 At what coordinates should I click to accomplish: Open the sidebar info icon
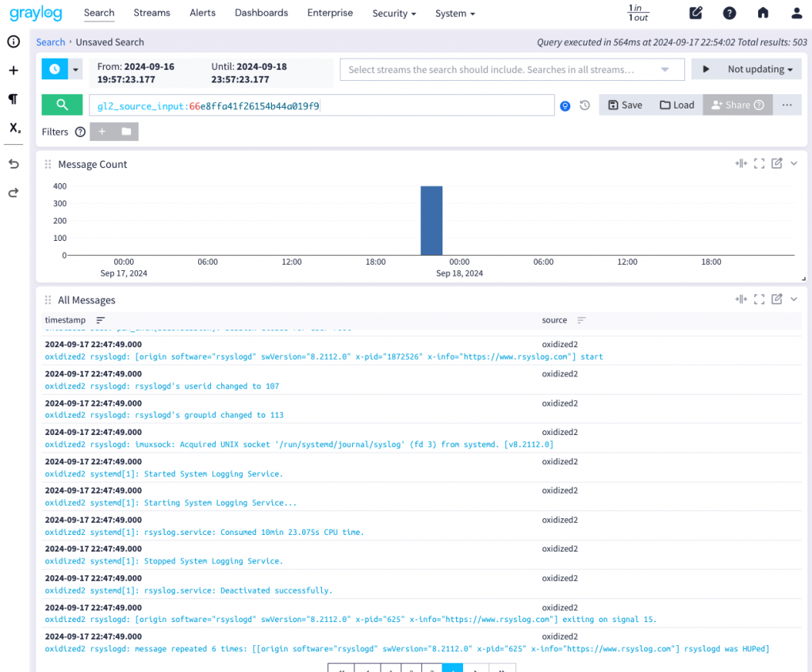tap(13, 42)
